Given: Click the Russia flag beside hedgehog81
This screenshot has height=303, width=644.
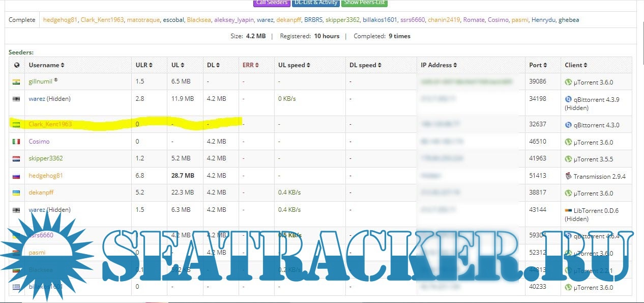Looking at the screenshot, I should pyautogui.click(x=16, y=176).
